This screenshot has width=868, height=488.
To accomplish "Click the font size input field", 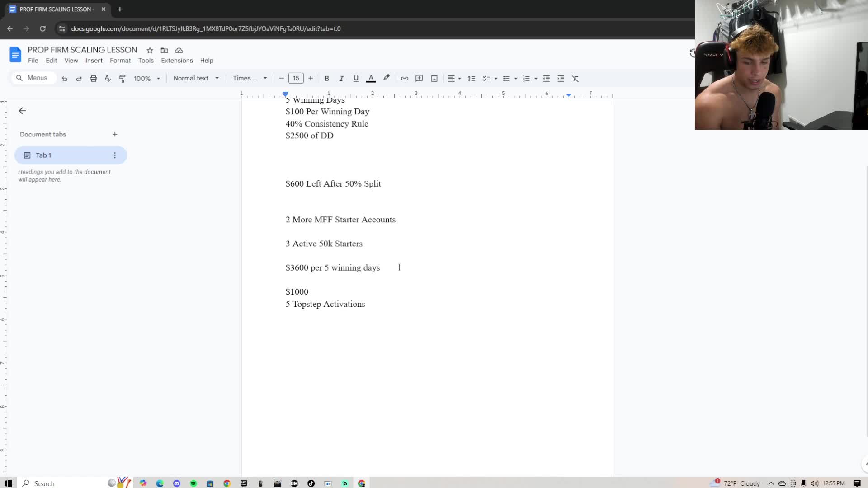I will click(296, 79).
